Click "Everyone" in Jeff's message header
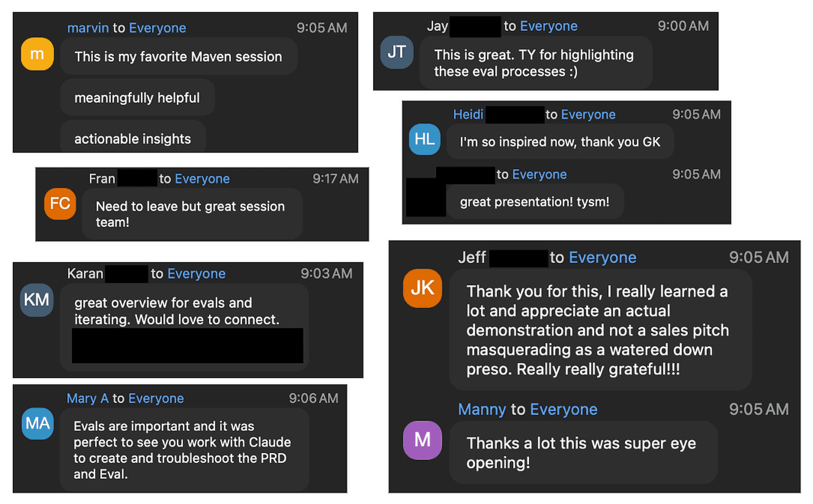The image size is (813, 504). click(602, 258)
